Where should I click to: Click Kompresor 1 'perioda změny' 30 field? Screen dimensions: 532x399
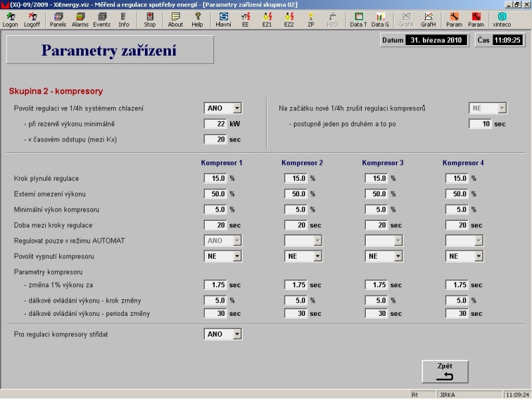point(215,313)
